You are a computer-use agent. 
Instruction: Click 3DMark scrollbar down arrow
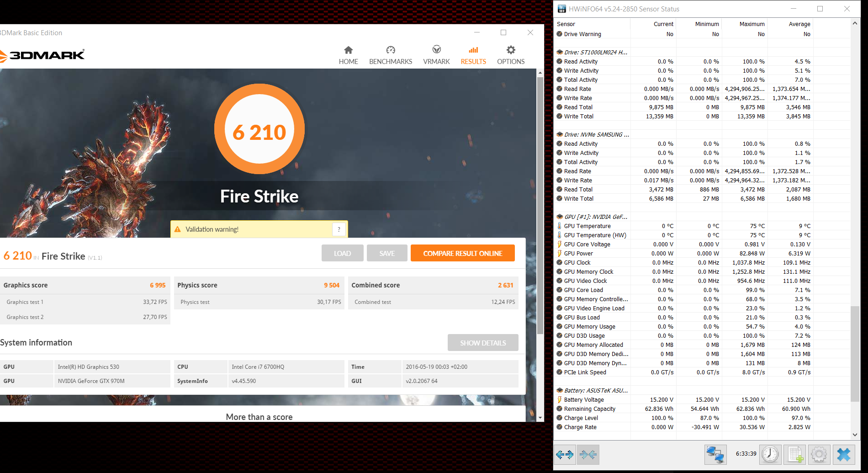[x=540, y=417]
